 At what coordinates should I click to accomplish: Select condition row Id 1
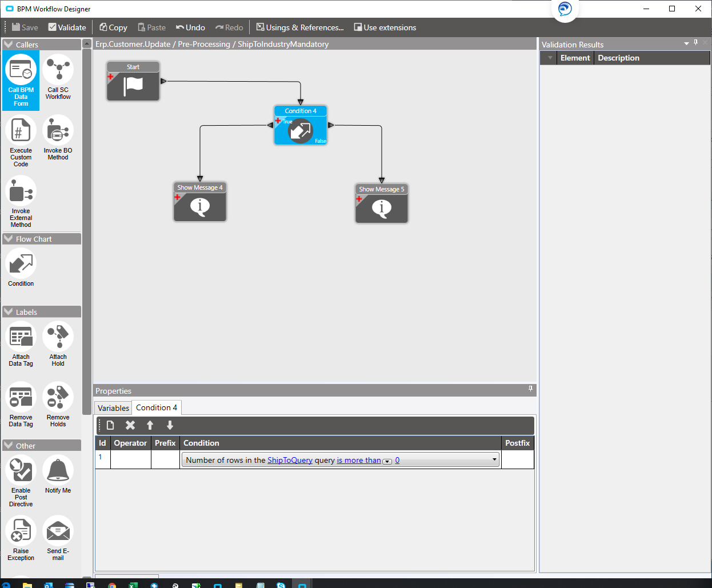click(x=103, y=459)
